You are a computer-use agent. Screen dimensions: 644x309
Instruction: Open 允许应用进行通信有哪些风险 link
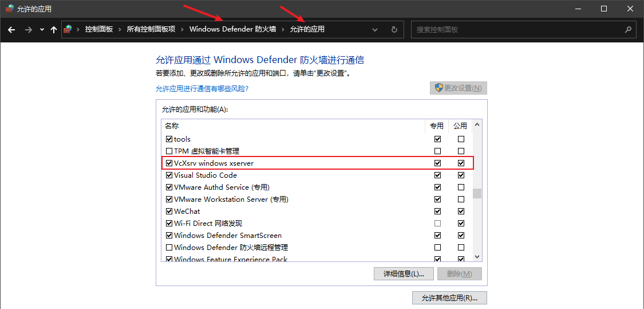tap(202, 88)
